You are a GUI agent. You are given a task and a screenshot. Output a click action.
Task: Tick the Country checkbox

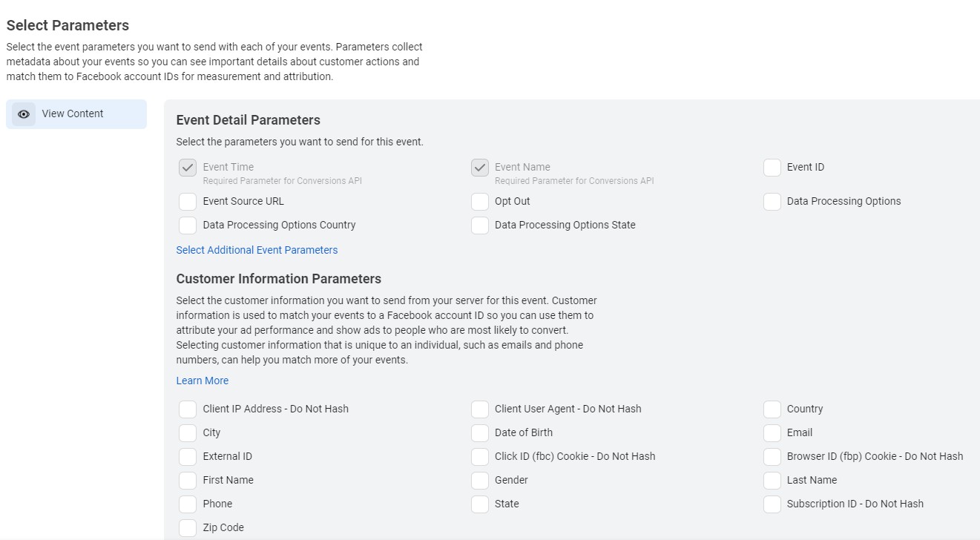pyautogui.click(x=772, y=409)
